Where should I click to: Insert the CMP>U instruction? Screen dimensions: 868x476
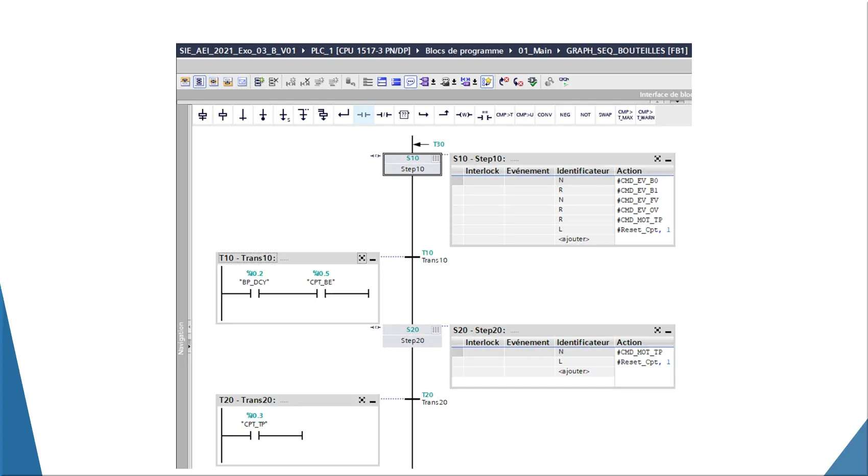tap(524, 115)
